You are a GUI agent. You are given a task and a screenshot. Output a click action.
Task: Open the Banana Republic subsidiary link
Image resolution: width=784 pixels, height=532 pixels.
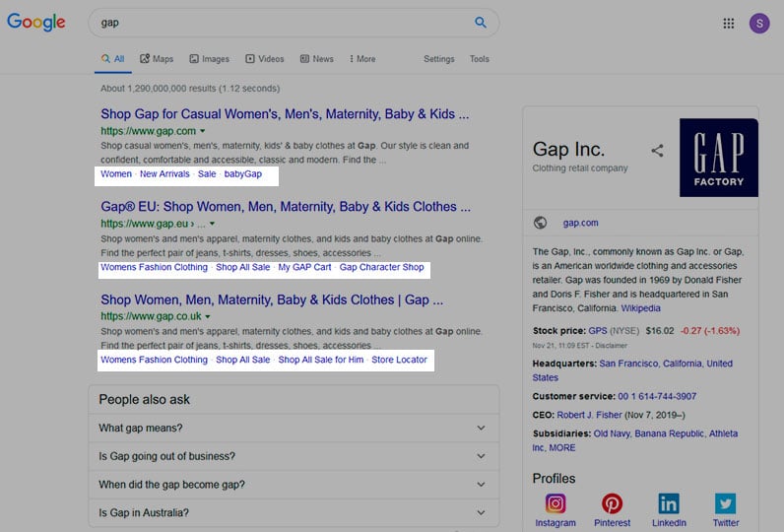coord(669,433)
